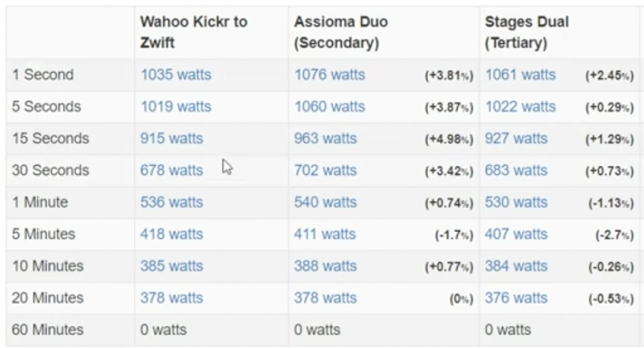Open the 1035 watts Wahoo Kickr link

pyautogui.click(x=176, y=75)
